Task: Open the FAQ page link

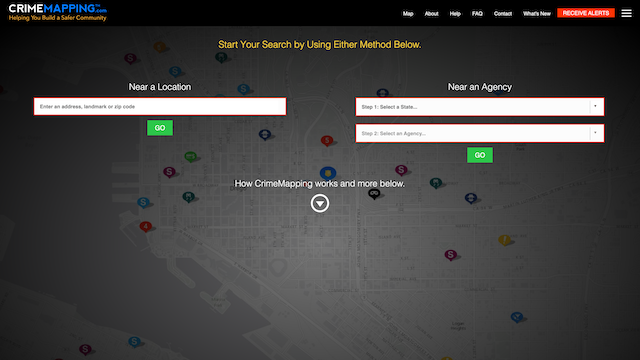Action: click(x=477, y=13)
